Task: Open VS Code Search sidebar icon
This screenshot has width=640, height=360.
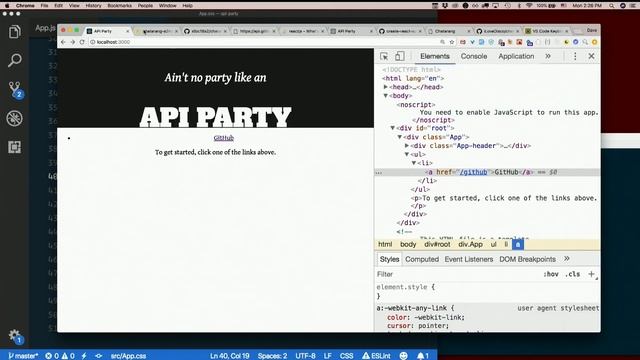Action: (x=15, y=60)
